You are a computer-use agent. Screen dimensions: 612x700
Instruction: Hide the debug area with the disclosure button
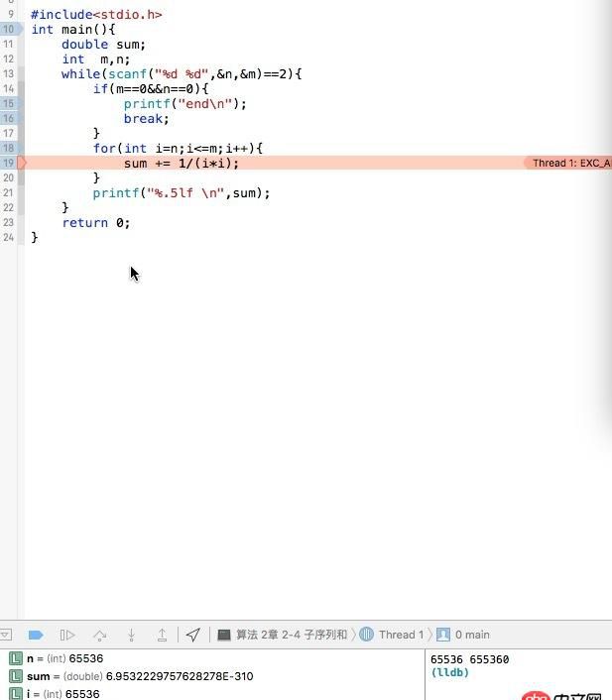(5, 635)
